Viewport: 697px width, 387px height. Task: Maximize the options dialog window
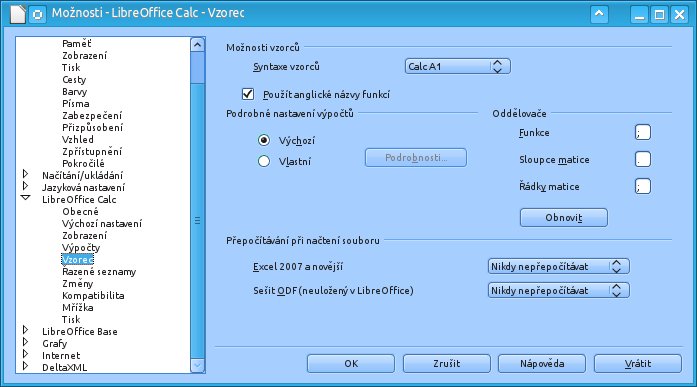[660, 15]
